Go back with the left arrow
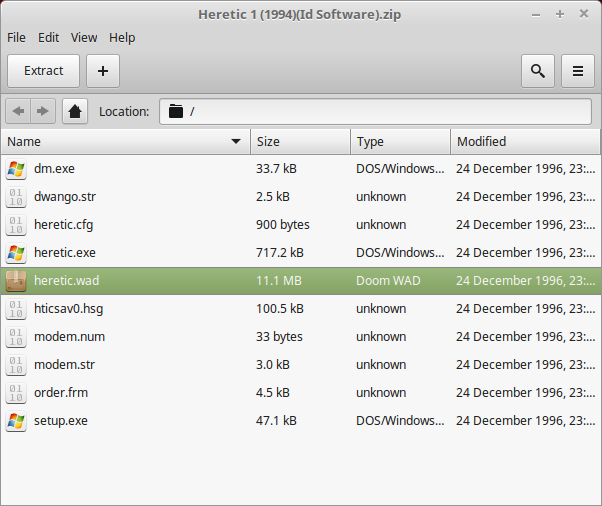 coord(18,111)
